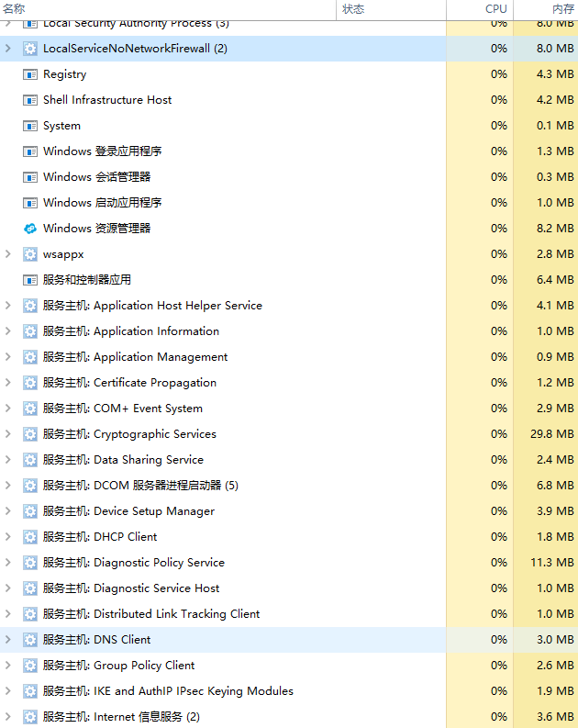Image resolution: width=578 pixels, height=728 pixels.
Task: Select the System process name
Action: (x=61, y=126)
